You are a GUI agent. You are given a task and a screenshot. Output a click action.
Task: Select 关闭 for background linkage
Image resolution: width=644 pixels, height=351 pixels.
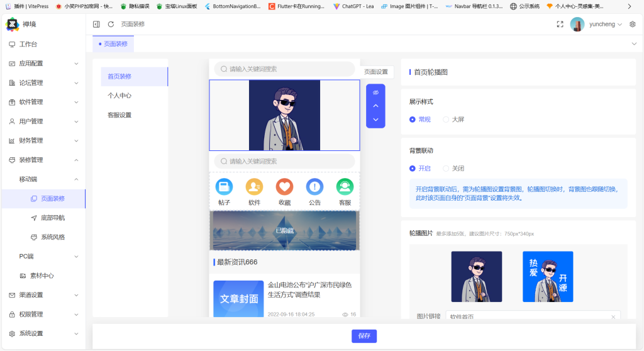point(447,169)
